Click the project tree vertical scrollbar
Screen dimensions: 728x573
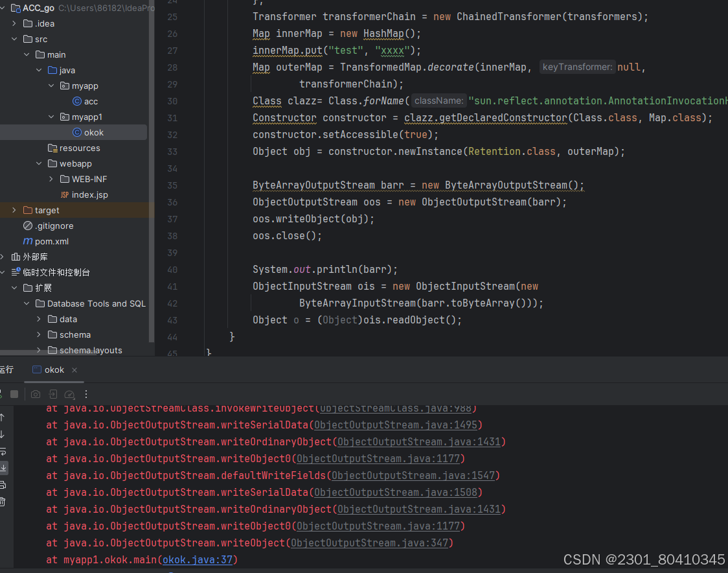coord(151,172)
